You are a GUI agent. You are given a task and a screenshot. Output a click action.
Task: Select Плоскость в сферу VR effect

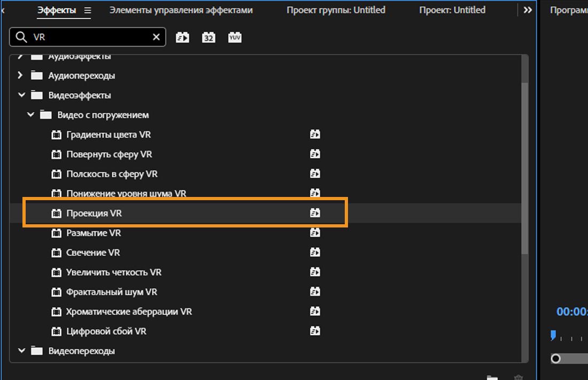112,174
